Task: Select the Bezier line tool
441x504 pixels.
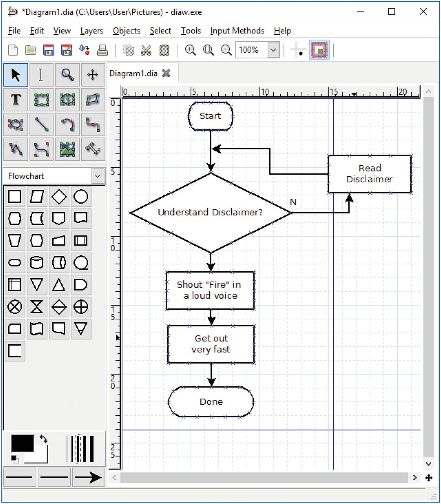Action: coord(41,149)
